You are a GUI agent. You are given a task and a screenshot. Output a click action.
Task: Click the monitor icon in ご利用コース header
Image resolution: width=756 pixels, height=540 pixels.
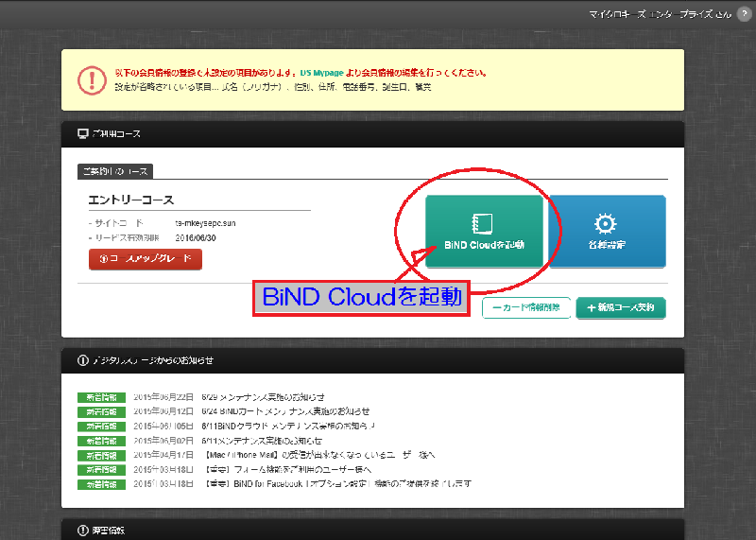82,135
